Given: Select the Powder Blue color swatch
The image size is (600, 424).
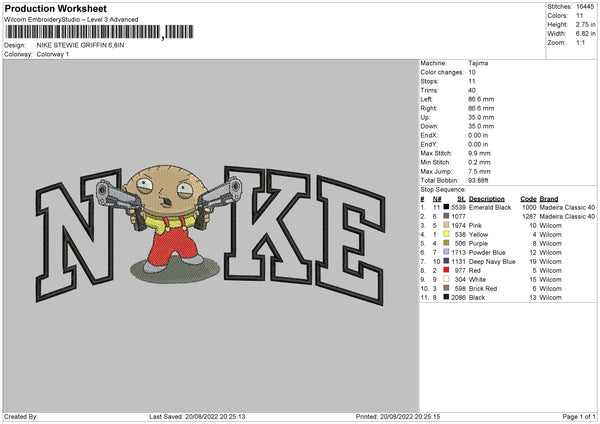Looking at the screenshot, I should [x=446, y=252].
